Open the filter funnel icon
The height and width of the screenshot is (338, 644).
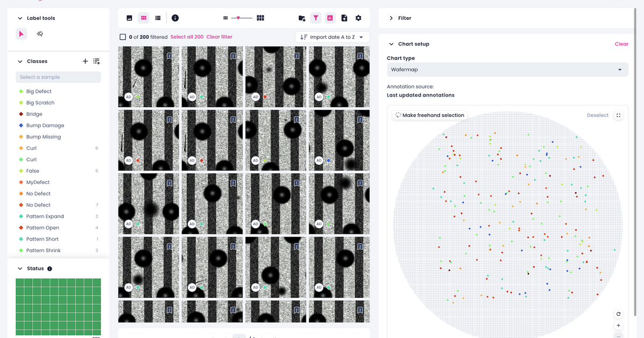click(x=316, y=18)
